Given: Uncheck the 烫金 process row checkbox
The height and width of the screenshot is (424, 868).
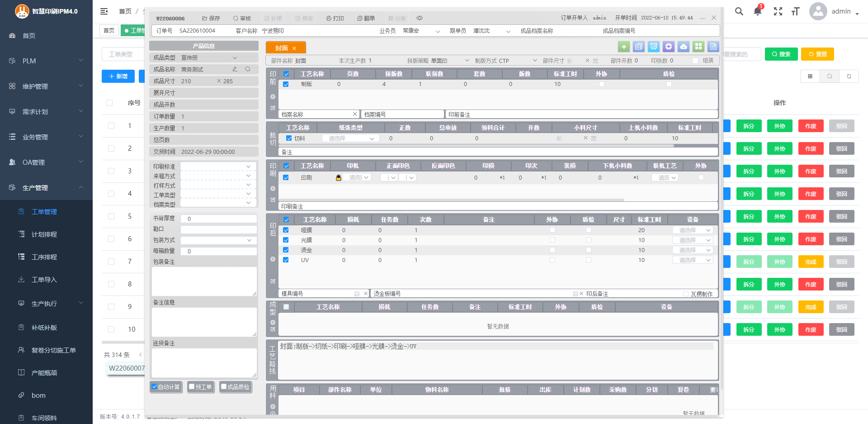Looking at the screenshot, I should [x=286, y=250].
